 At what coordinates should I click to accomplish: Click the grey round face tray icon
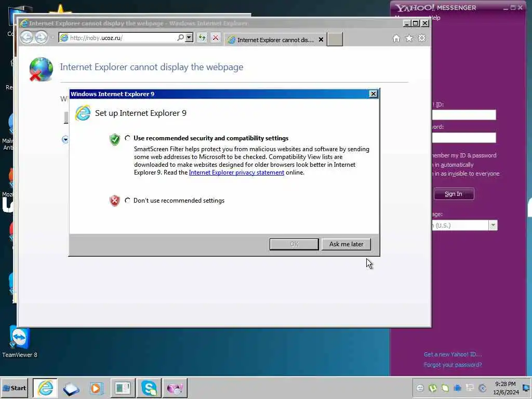420,388
